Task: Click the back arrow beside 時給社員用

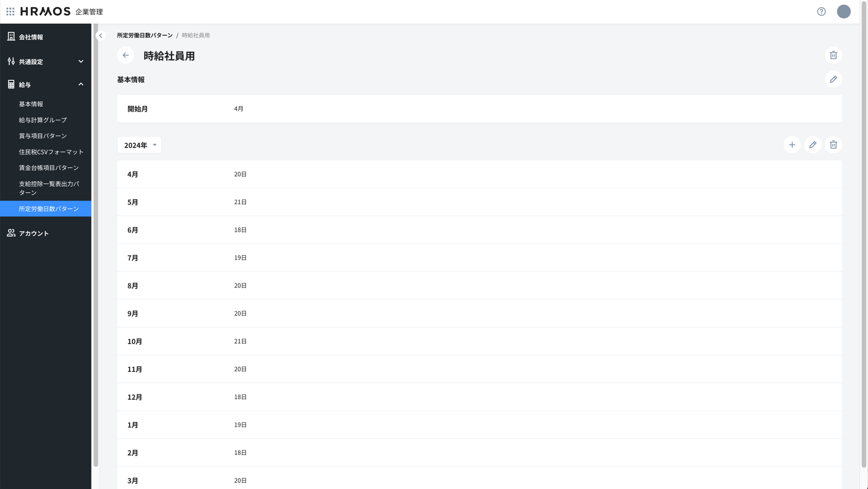Action: [x=126, y=55]
